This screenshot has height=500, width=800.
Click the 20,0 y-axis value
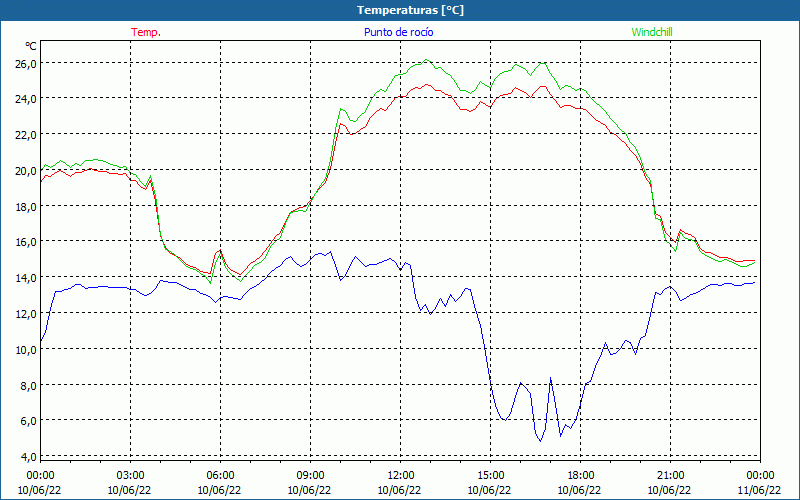26,170
